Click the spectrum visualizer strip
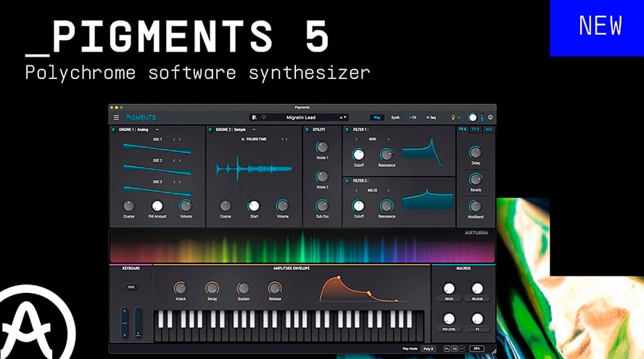The height and width of the screenshot is (359, 644). pyautogui.click(x=302, y=246)
